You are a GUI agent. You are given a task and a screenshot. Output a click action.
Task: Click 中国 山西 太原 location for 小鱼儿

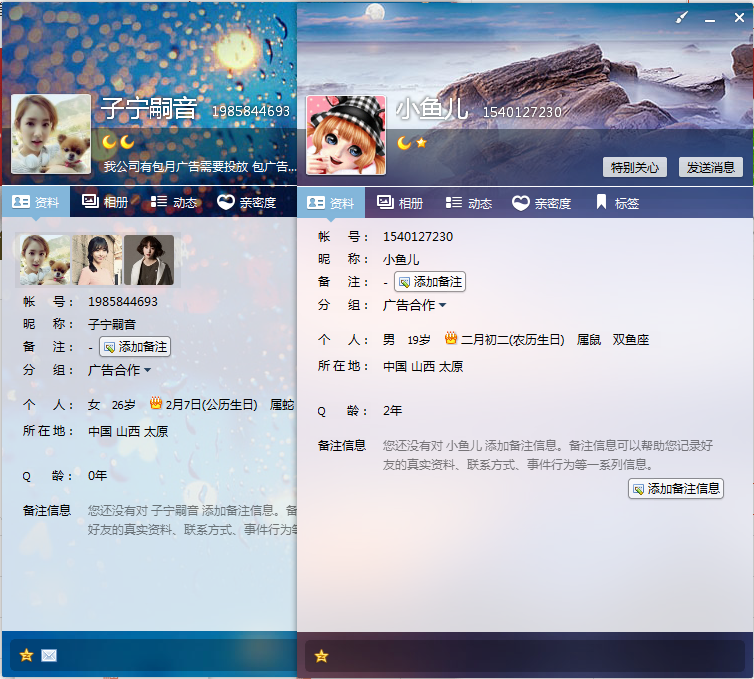pos(423,366)
